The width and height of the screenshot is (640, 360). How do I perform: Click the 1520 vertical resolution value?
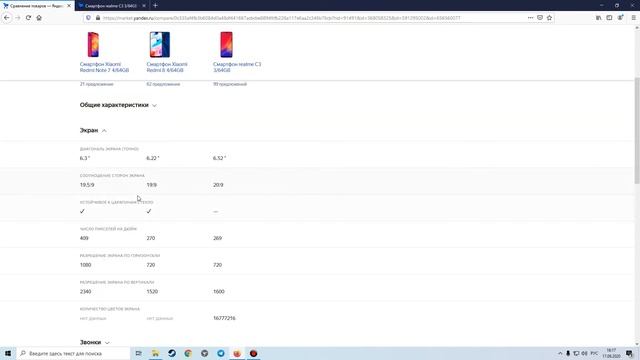click(x=152, y=291)
